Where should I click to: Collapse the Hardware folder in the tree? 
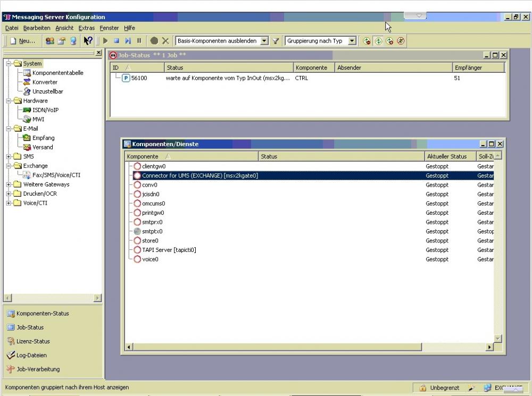pos(9,101)
